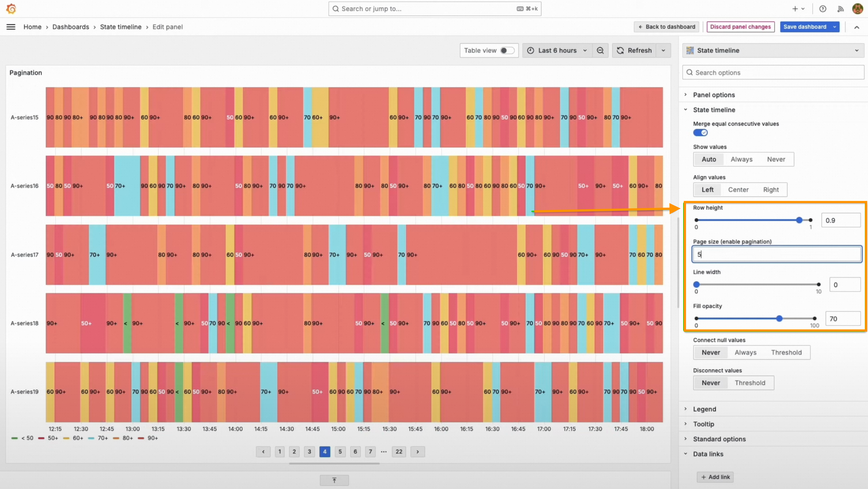Go to next pagination page arrow
868x489 pixels.
click(417, 452)
